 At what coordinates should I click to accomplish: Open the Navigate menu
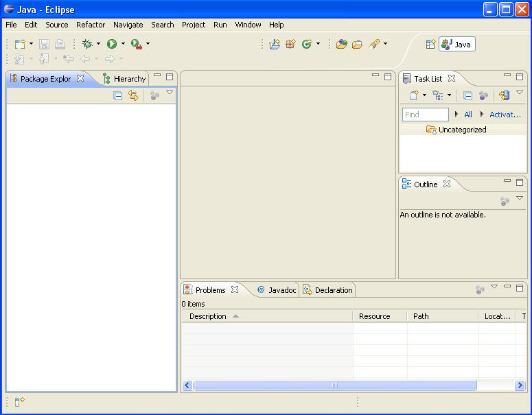[x=128, y=25]
